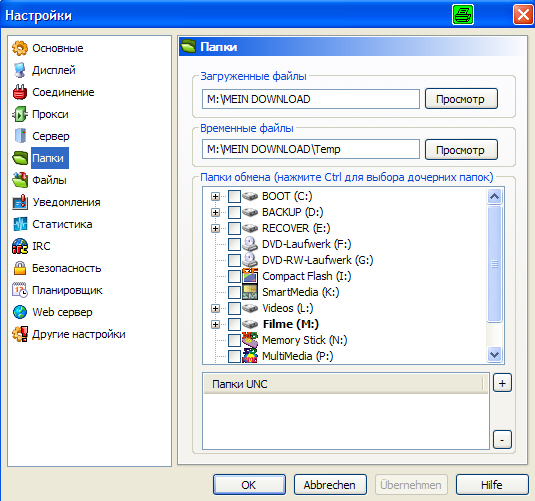Select the Дисплей monitor icon
The image size is (535, 501).
tap(20, 70)
